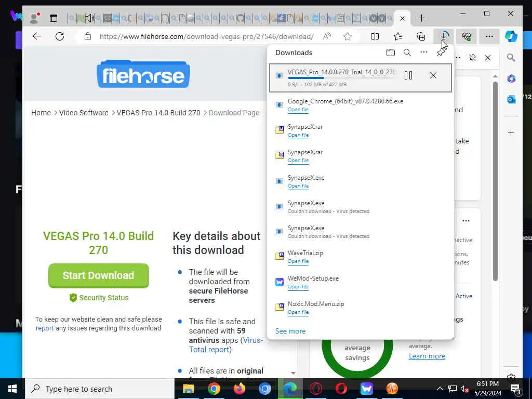Screen dimensions: 532x399
Task: View site information lock icon
Action: point(87,36)
